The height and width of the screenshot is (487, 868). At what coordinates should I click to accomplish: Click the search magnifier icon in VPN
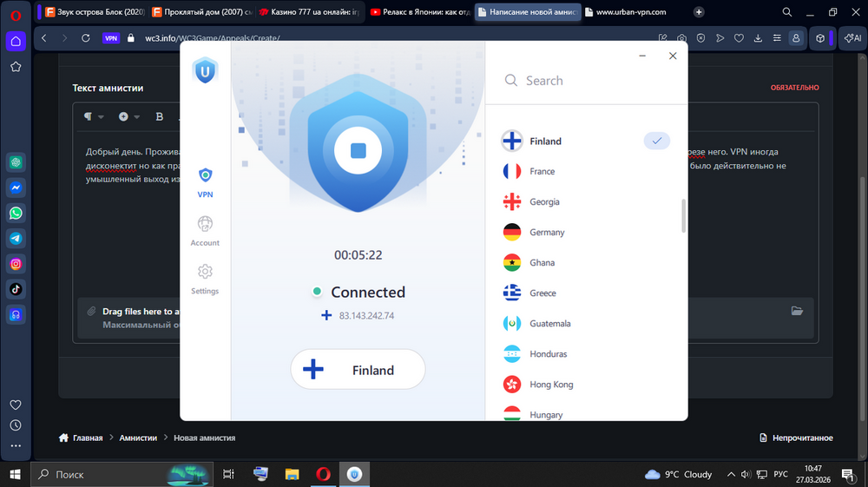[511, 81]
